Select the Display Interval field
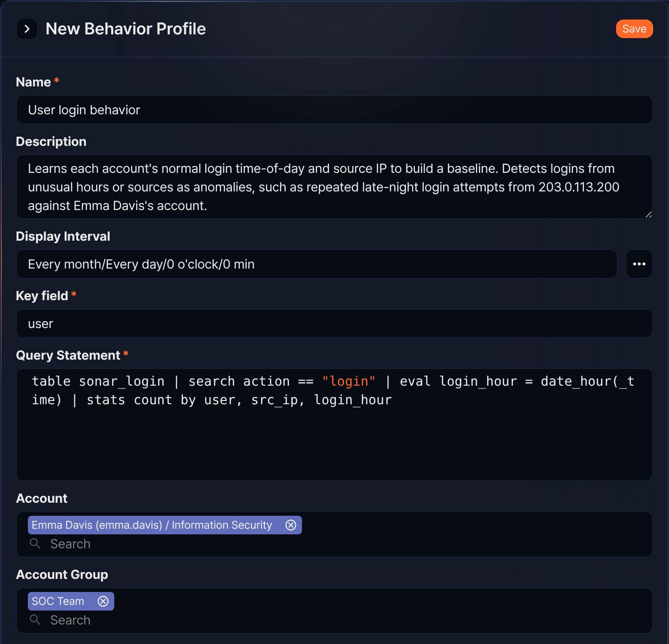The height and width of the screenshot is (644, 669). [317, 264]
